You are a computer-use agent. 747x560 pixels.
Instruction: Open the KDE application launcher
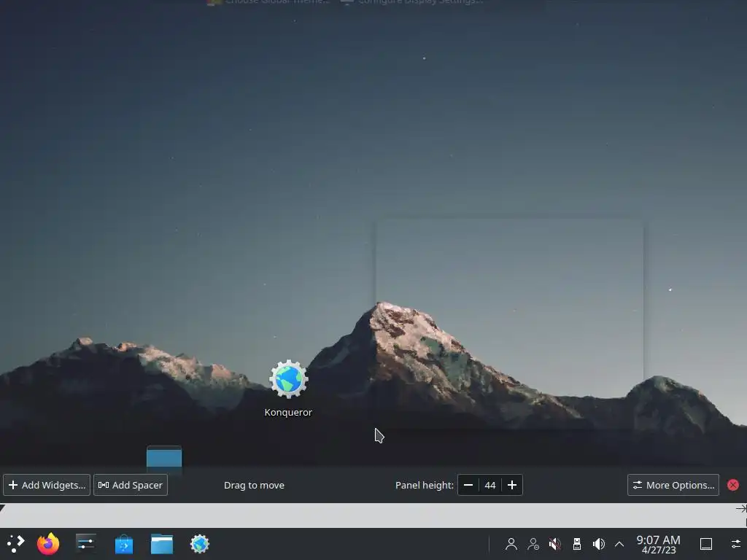point(15,544)
